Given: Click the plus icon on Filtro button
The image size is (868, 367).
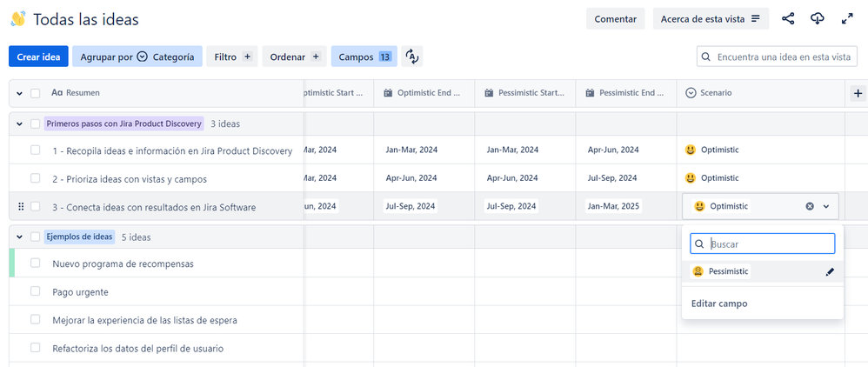Looking at the screenshot, I should click(x=248, y=57).
